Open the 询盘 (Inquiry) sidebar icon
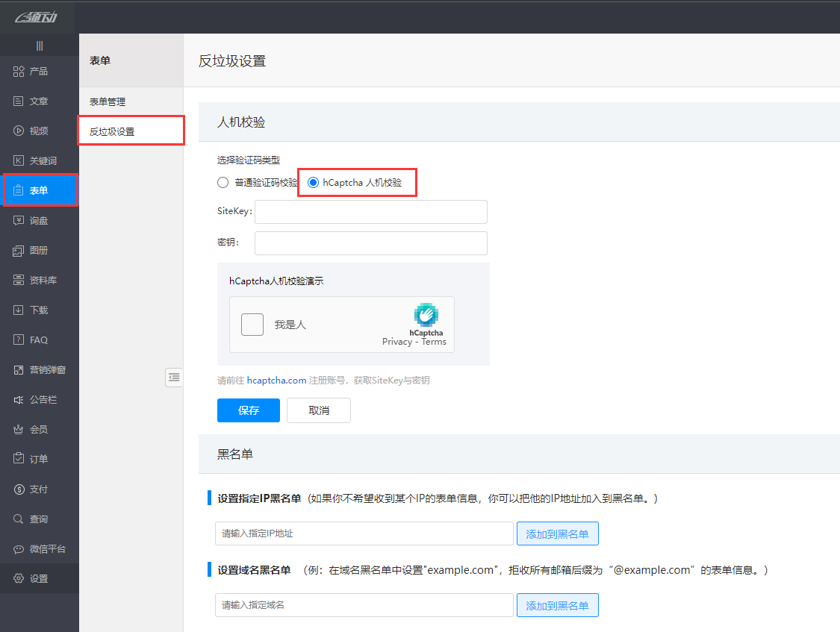The width and height of the screenshot is (840, 632). pyautogui.click(x=19, y=221)
